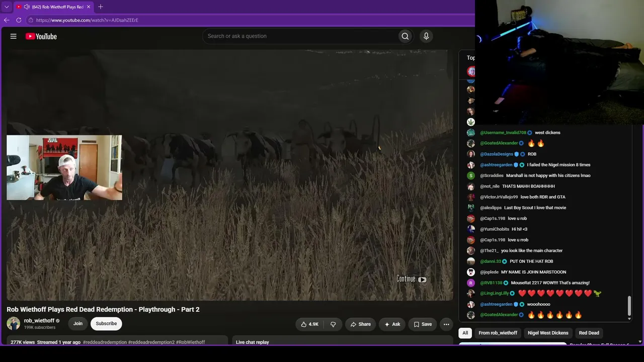The height and width of the screenshot is (362, 644).
Task: Click the in-game Continue prompt in video
Action: click(412, 279)
